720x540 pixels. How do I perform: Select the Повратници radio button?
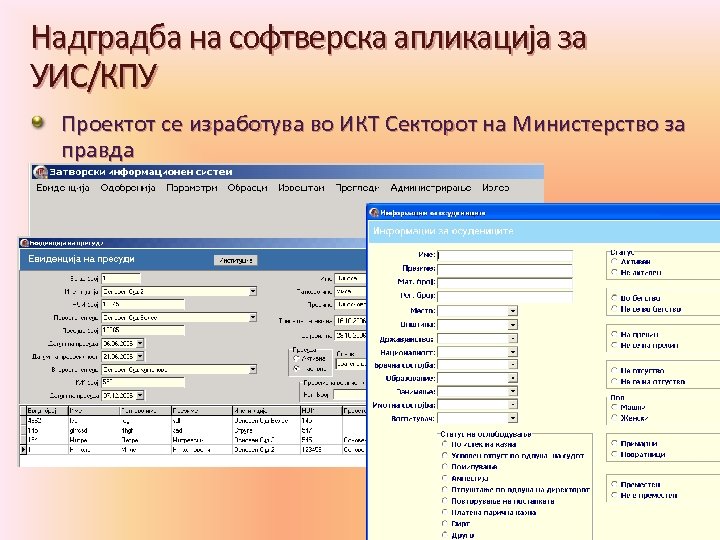pos(614,455)
